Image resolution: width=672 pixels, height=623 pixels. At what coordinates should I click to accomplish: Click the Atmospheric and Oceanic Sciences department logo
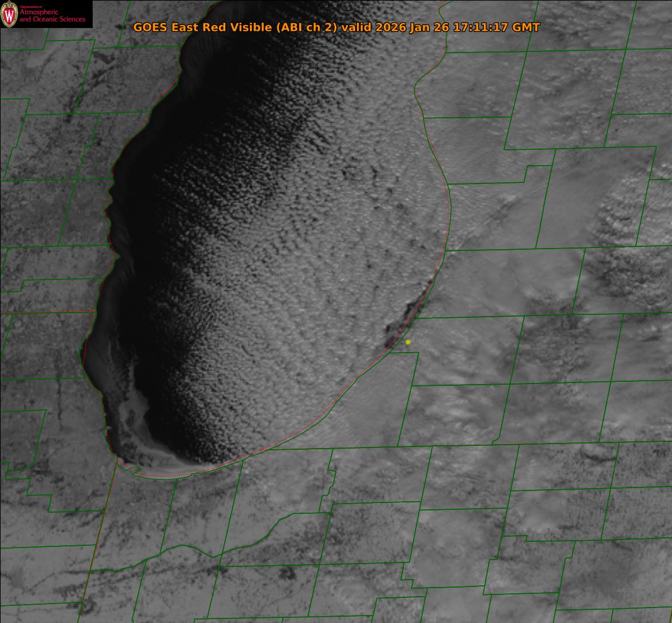coord(46,14)
